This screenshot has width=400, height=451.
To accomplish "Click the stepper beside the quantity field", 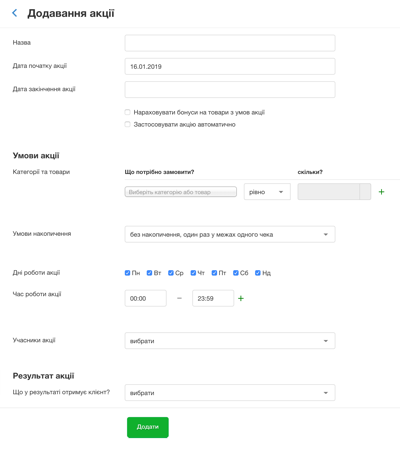I will (x=365, y=192).
